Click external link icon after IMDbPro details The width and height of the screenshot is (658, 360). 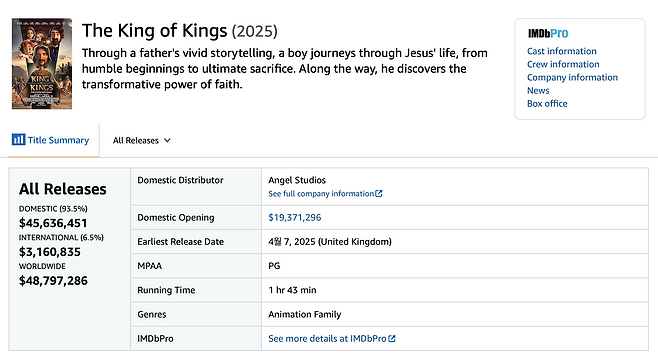392,339
